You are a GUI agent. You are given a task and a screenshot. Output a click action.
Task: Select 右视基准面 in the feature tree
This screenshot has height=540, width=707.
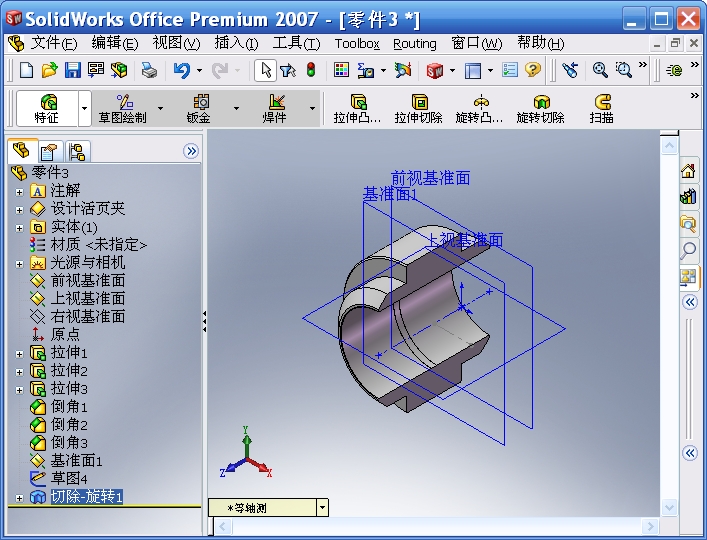point(87,317)
